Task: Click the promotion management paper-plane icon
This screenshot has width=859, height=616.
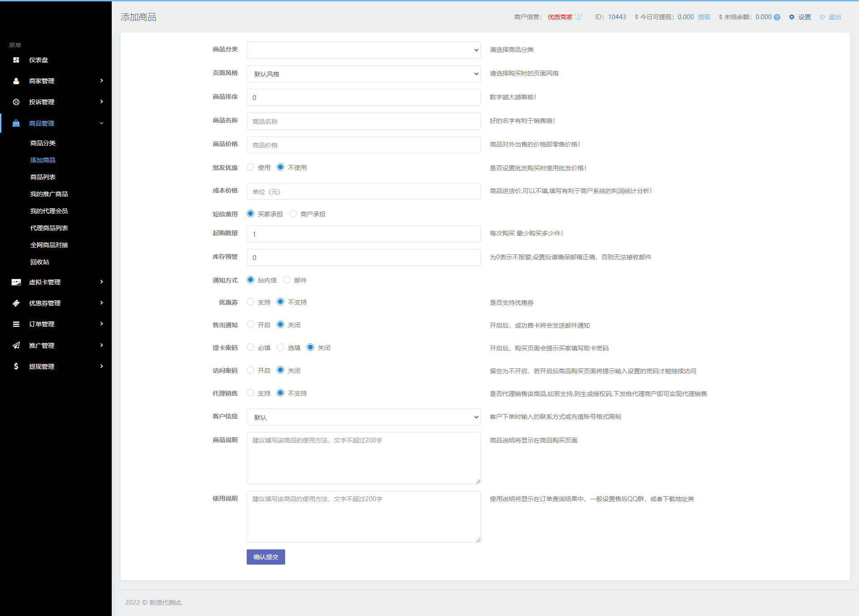Action: 16,346
